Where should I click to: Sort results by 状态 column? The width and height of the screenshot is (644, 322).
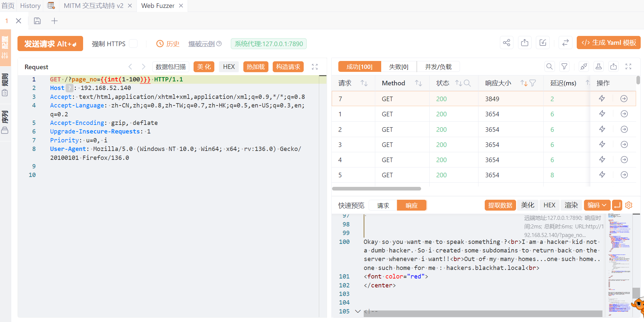click(x=458, y=83)
